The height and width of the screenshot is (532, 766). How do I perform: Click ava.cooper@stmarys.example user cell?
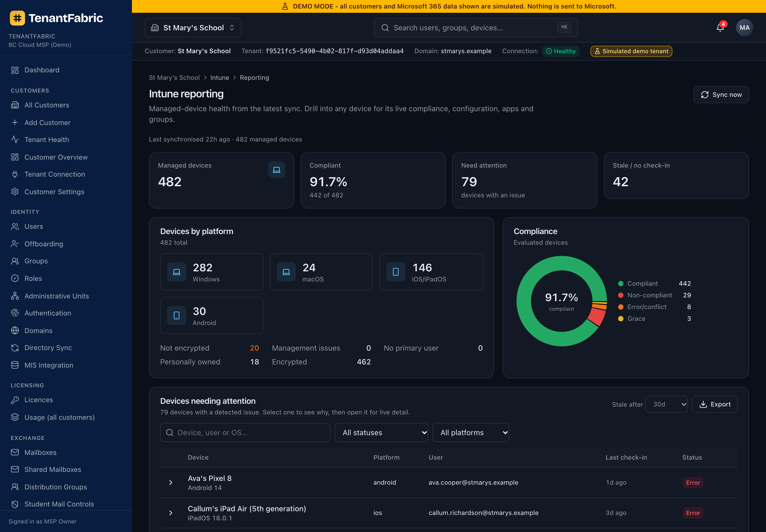click(473, 482)
